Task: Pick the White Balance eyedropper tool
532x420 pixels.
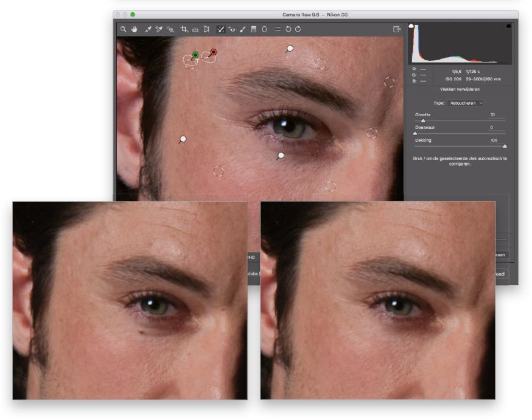Action: (x=148, y=29)
